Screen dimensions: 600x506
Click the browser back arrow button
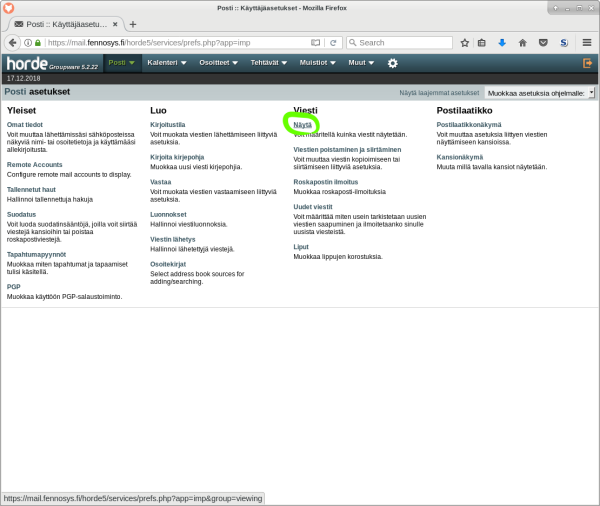coord(13,43)
